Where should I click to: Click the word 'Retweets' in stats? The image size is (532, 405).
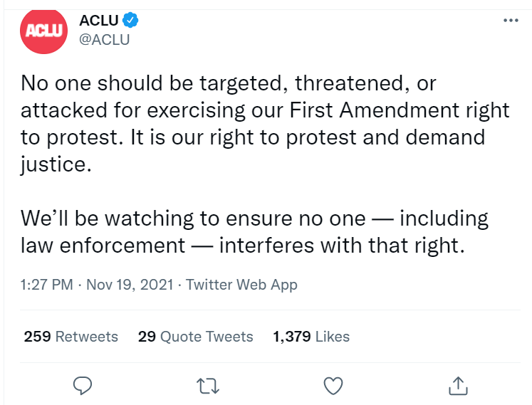[x=86, y=337]
